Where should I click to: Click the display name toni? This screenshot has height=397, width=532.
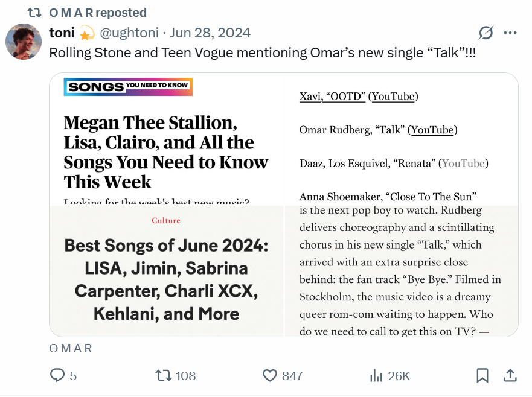pyautogui.click(x=62, y=33)
